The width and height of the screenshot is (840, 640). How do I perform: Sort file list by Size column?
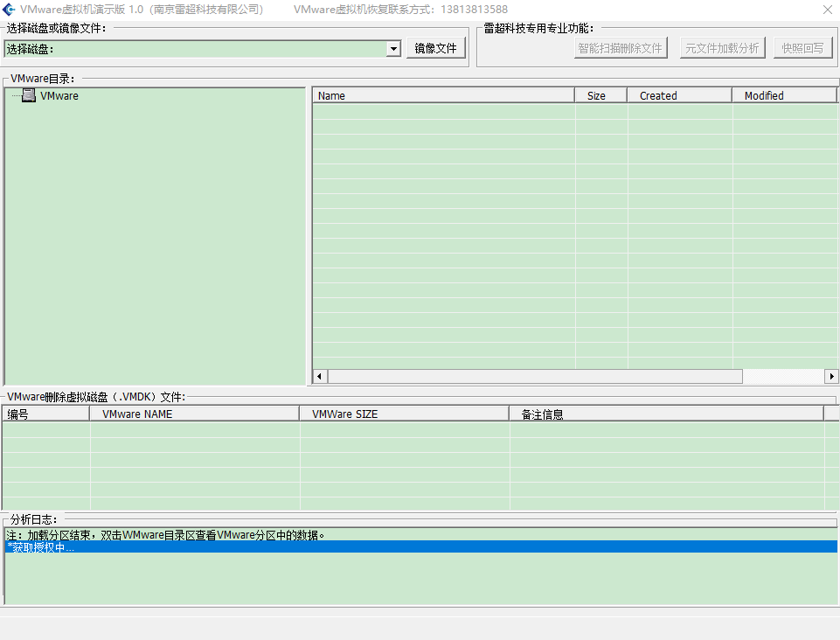pos(600,96)
